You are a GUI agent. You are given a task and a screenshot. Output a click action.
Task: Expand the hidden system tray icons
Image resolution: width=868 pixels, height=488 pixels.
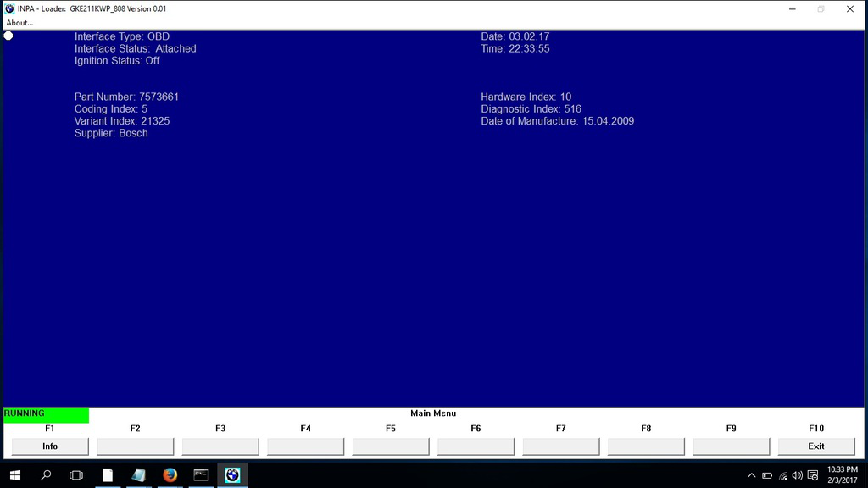point(751,475)
